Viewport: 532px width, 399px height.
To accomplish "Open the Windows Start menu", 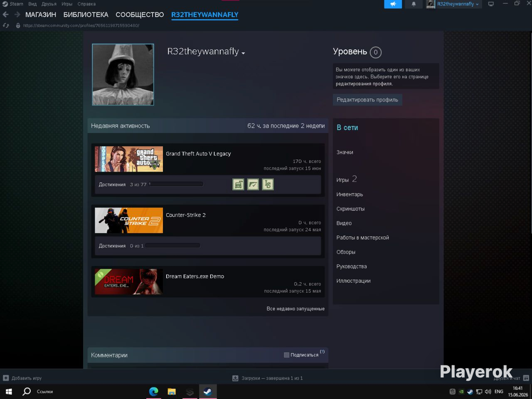I will point(9,392).
